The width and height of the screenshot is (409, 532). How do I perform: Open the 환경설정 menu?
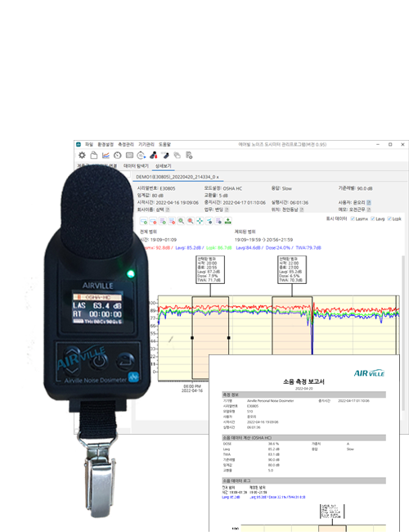106,145
